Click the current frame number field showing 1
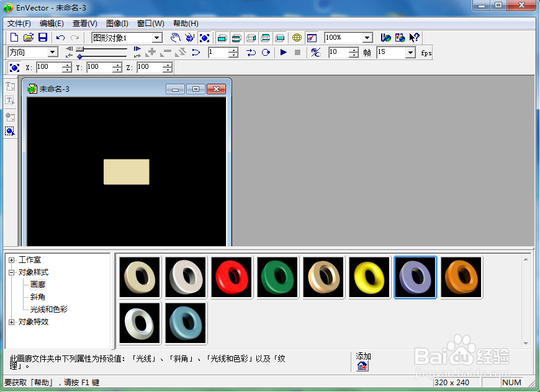The width and height of the screenshot is (540, 392). coord(218,52)
